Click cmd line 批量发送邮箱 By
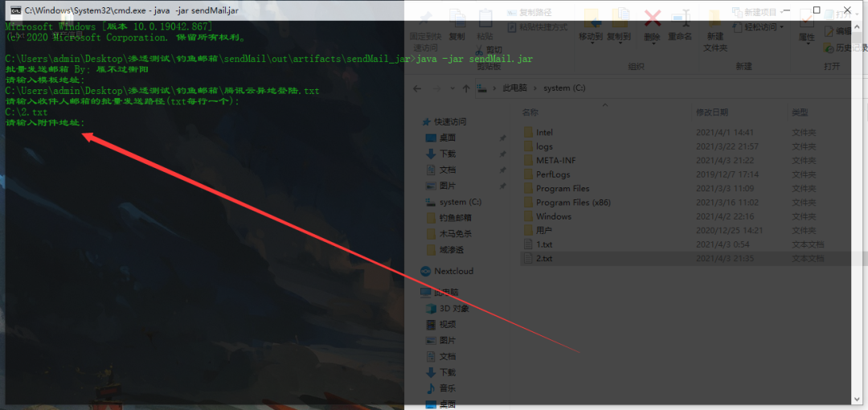This screenshot has width=868, height=410. tap(76, 70)
